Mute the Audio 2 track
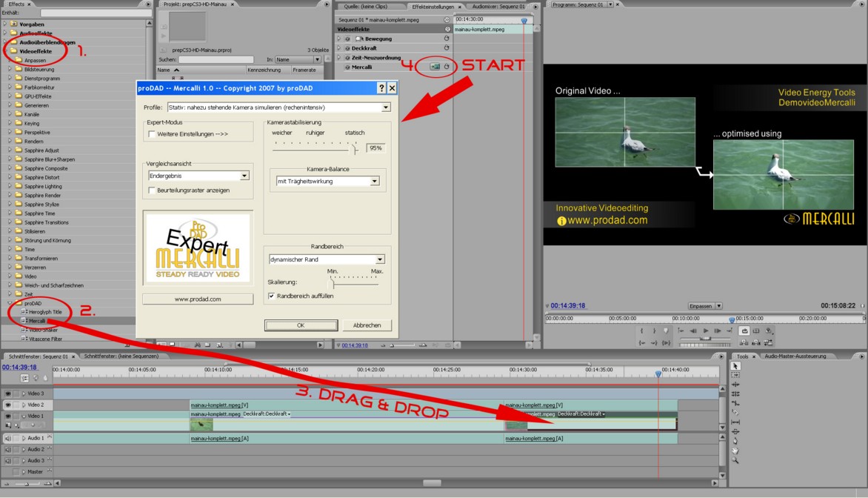This screenshot has height=498, width=868. click(x=7, y=449)
